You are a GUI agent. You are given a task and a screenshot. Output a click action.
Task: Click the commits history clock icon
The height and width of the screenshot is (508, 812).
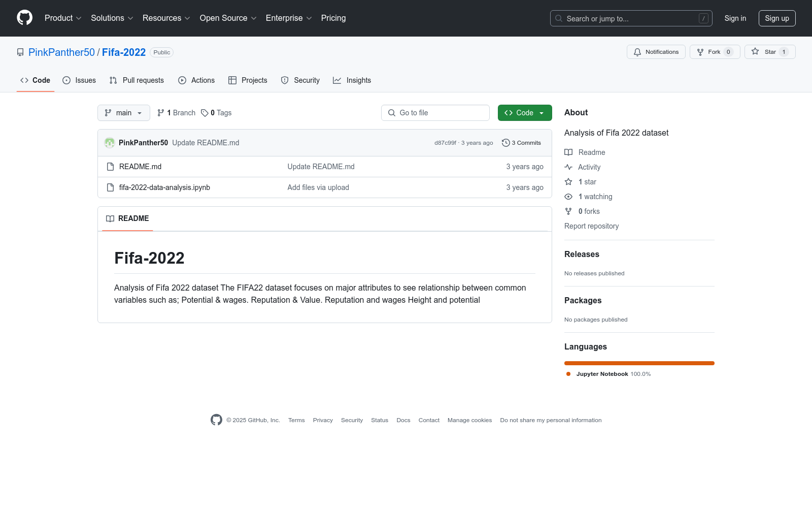coord(505,143)
